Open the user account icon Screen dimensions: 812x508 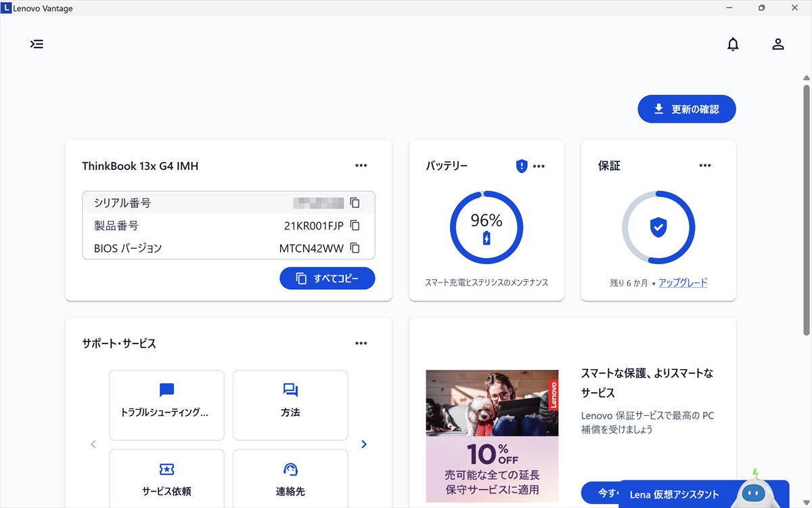click(x=778, y=44)
